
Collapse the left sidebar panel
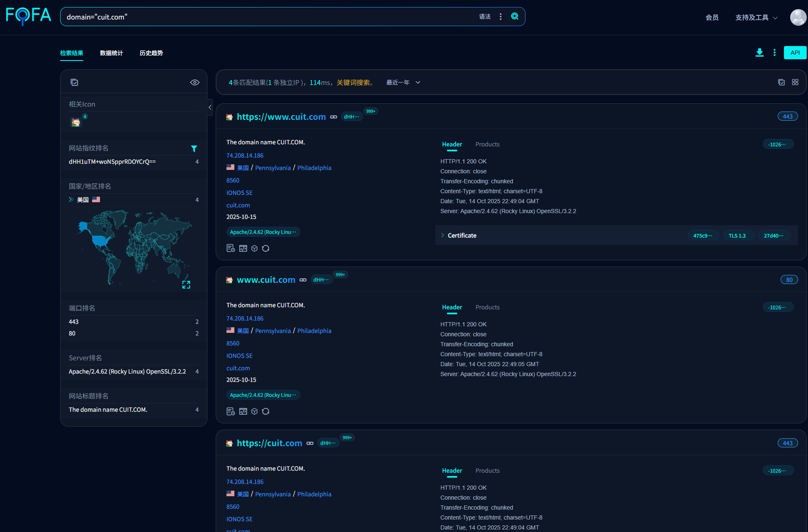click(210, 107)
